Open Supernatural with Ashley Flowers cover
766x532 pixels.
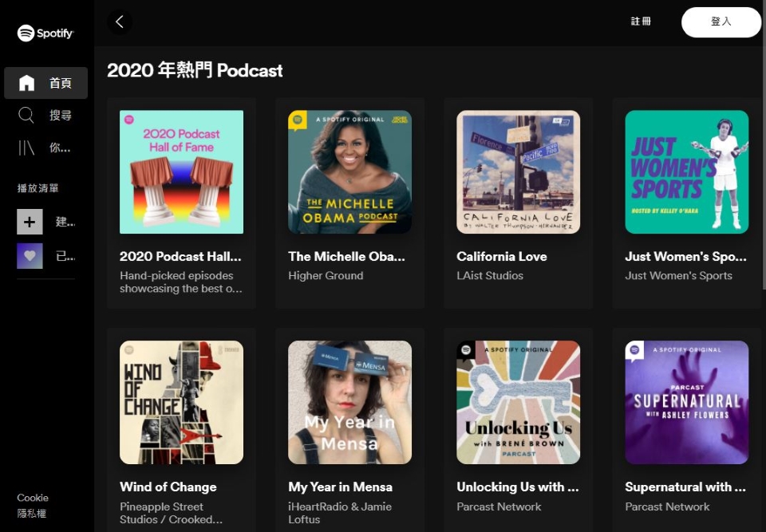tap(687, 403)
